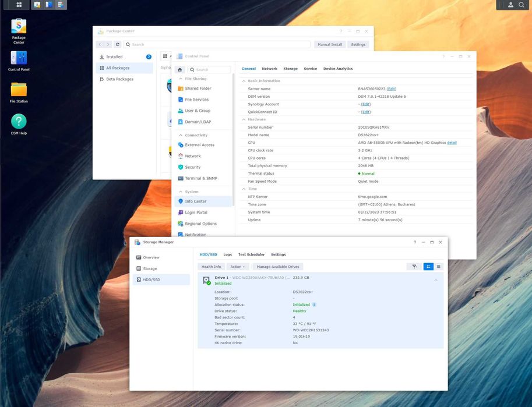This screenshot has height=407, width=532.
Task: Click the Health Info button
Action: click(211, 267)
